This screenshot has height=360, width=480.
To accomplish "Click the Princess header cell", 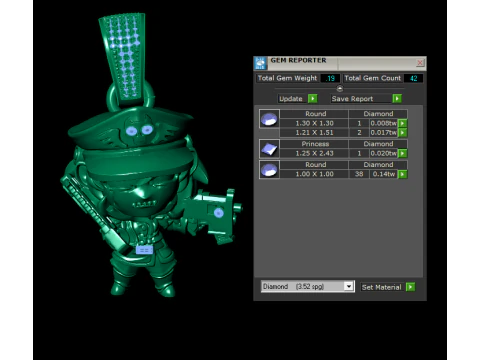I will point(314,144).
